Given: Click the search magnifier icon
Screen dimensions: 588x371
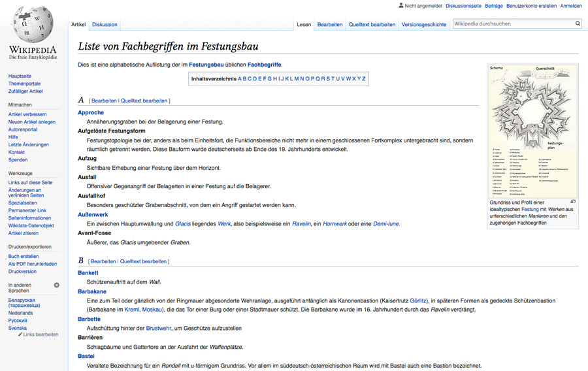Looking at the screenshot, I should pyautogui.click(x=578, y=24).
